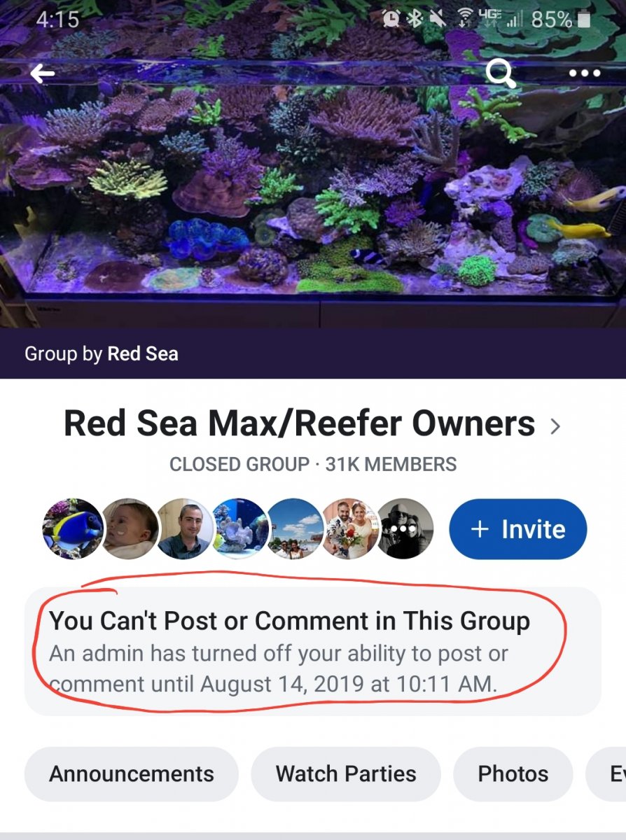Tap the battery indicator icon
The image size is (626, 840).
click(585, 19)
